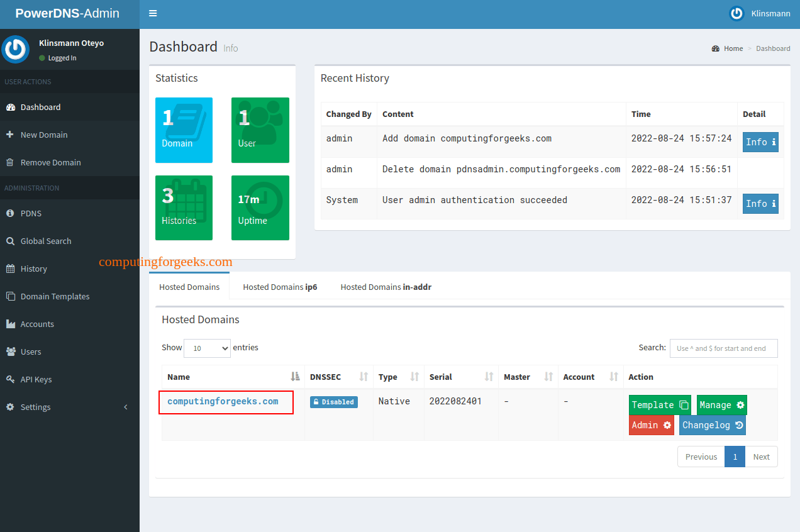Click the power icon beside Klinsmann
Viewport: 800px width, 532px height.
point(736,13)
